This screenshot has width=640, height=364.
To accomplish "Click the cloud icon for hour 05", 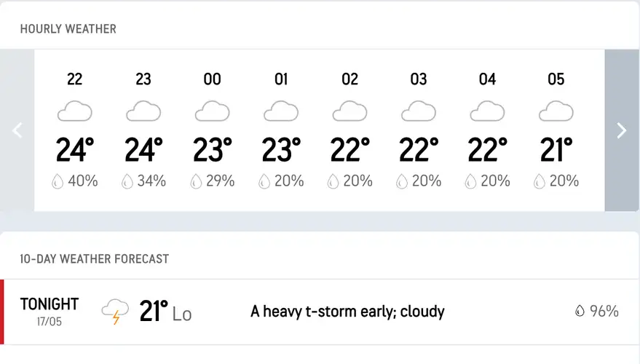I will pyautogui.click(x=556, y=111).
